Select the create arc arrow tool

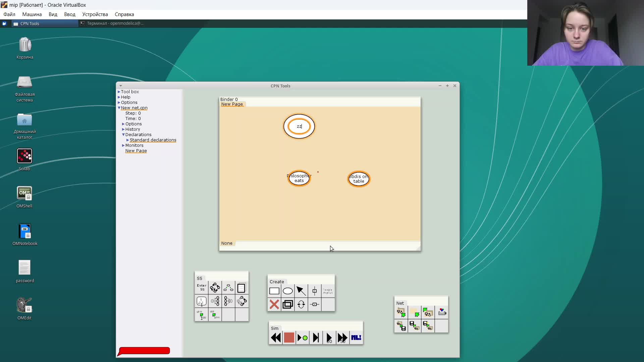click(x=301, y=291)
